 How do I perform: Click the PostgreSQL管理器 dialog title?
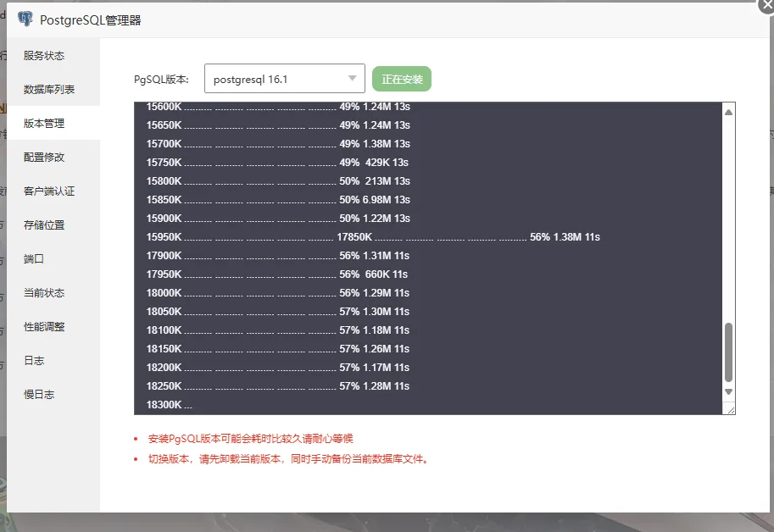[x=91, y=20]
